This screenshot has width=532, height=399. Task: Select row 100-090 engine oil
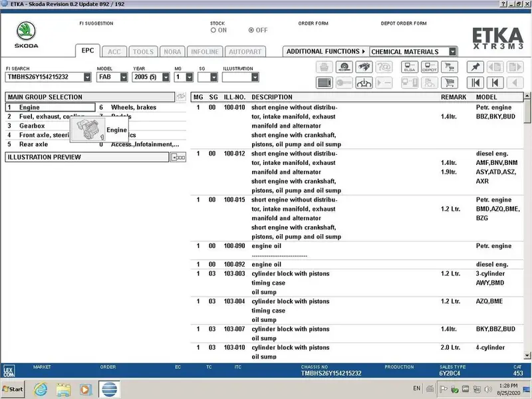(357, 251)
